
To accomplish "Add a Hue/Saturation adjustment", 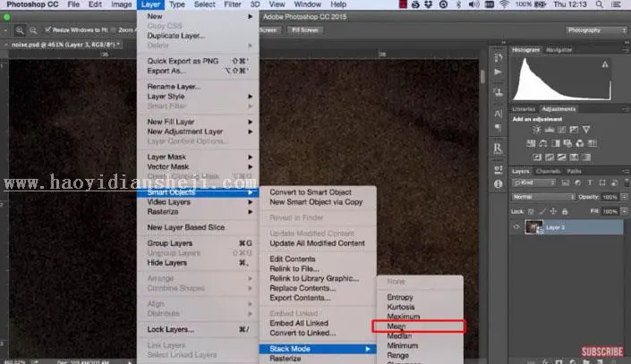I will (x=531, y=143).
